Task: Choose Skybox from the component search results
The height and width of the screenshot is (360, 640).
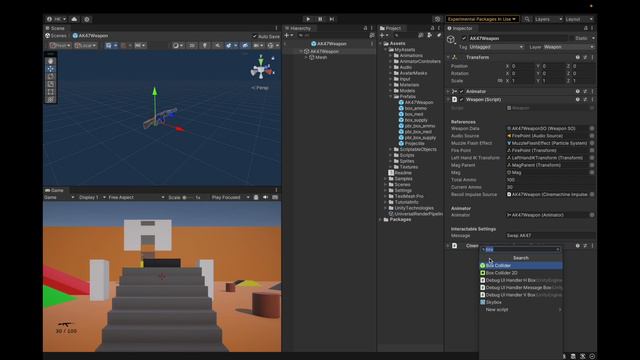Action: [x=521, y=302]
